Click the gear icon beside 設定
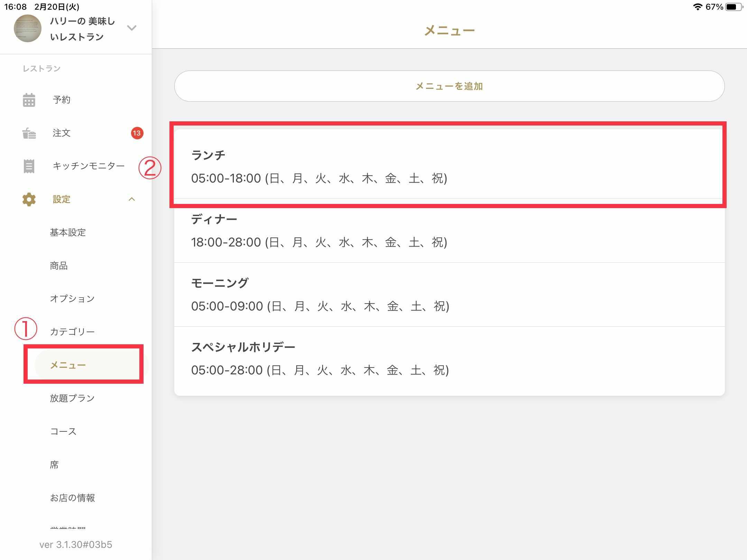Screen dimensions: 747x560 [x=29, y=199]
